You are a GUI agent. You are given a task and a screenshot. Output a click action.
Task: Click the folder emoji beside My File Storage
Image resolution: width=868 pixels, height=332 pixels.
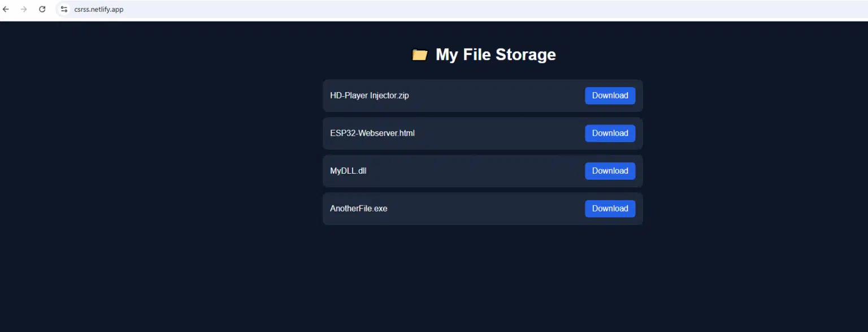[x=419, y=54]
